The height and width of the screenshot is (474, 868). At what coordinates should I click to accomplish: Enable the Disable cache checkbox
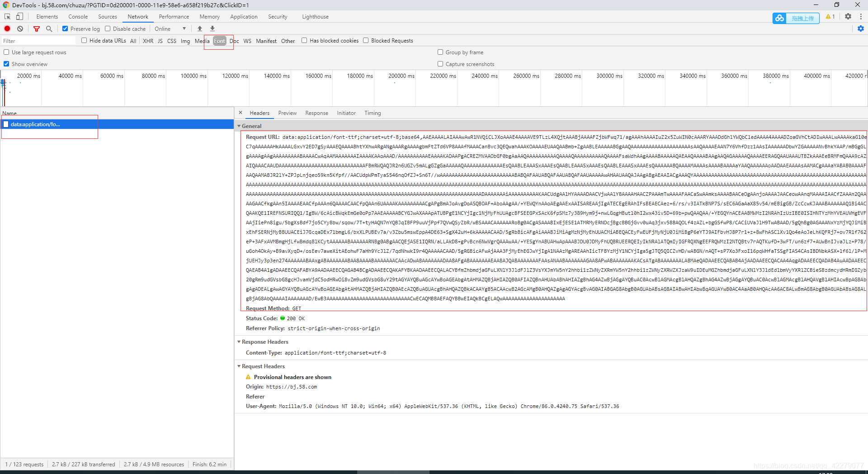click(108, 28)
